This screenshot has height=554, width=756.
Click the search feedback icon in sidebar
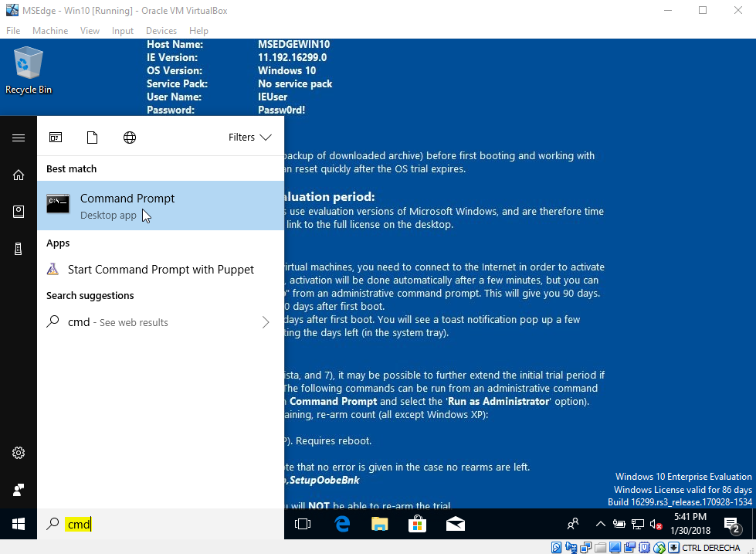click(x=19, y=490)
